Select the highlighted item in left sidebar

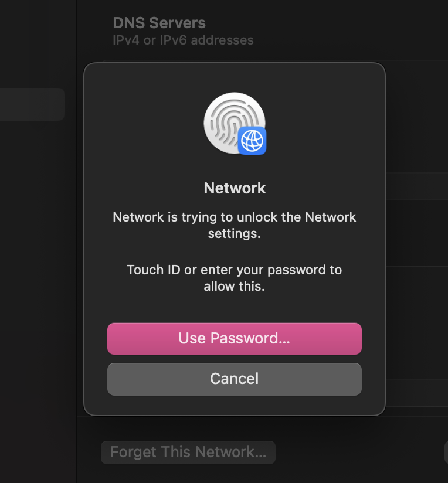coord(32,104)
